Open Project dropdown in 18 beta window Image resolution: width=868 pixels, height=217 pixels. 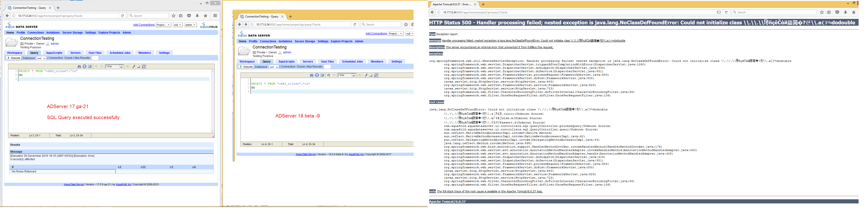point(396,33)
